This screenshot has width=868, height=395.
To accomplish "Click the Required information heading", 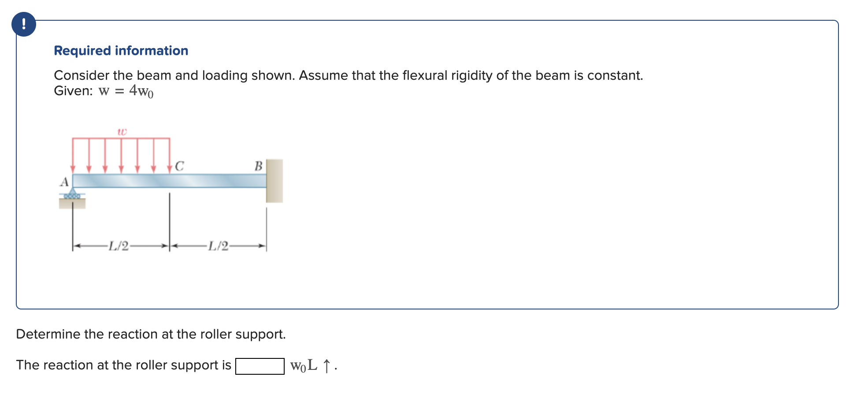I will [120, 50].
